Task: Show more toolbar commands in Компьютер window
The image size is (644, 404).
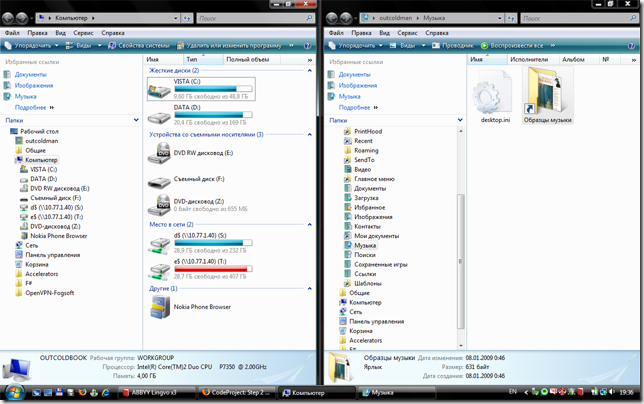Action: (x=291, y=46)
